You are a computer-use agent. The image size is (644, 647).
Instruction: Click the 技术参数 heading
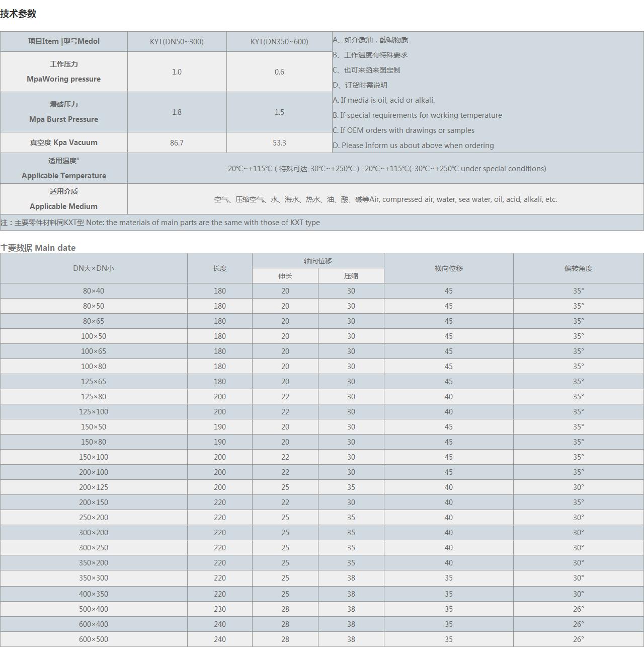pyautogui.click(x=18, y=14)
